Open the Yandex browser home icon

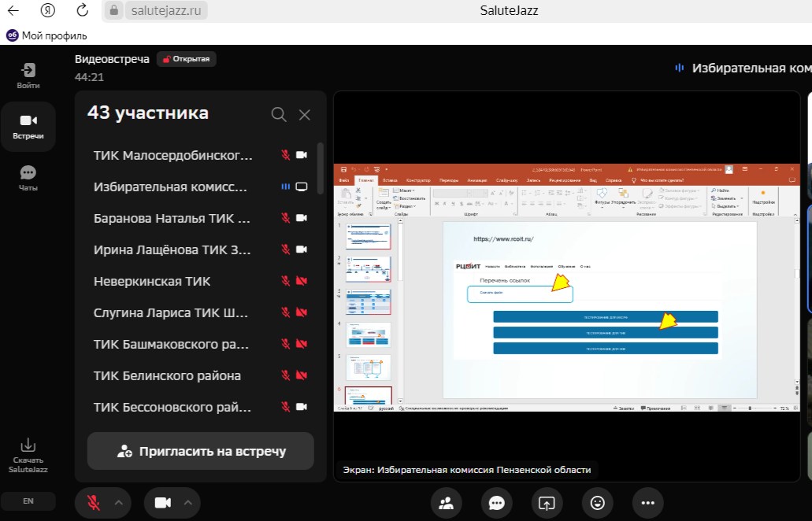(x=47, y=10)
